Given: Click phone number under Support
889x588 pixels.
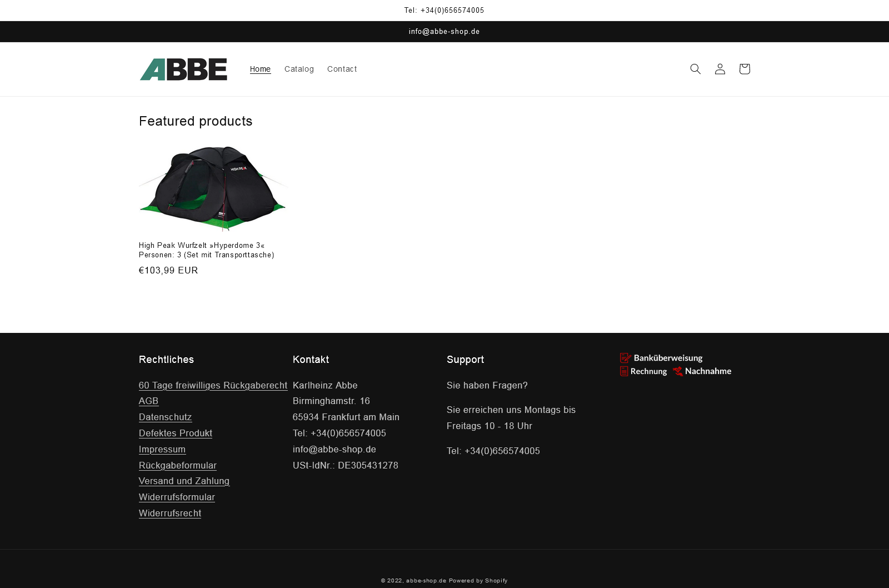Looking at the screenshot, I should pos(493,451).
